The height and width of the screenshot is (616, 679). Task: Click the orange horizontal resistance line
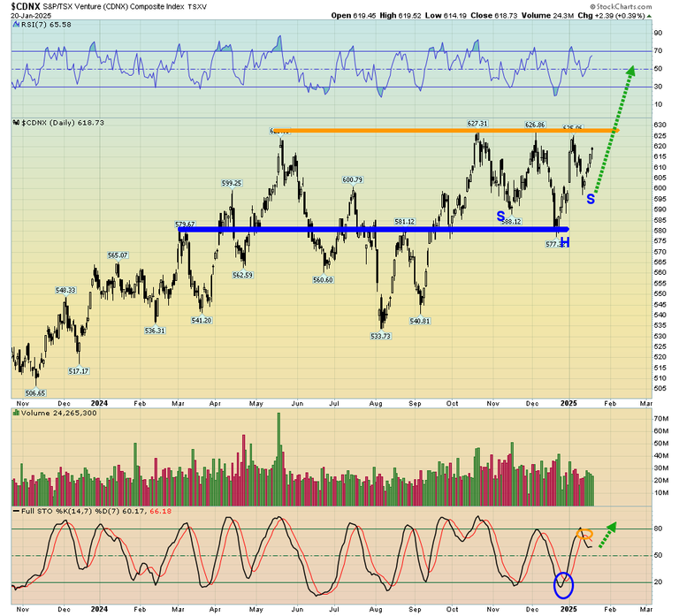click(442, 131)
